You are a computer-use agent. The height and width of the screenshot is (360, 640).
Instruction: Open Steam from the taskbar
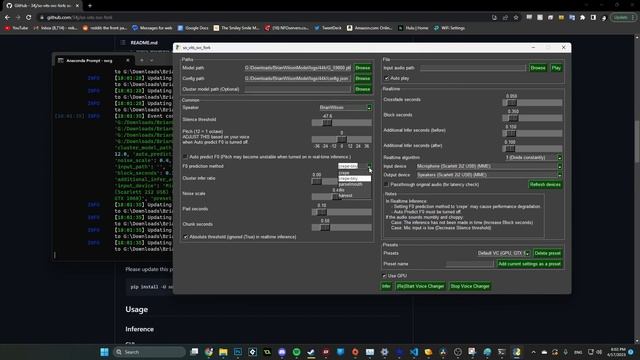click(311, 352)
